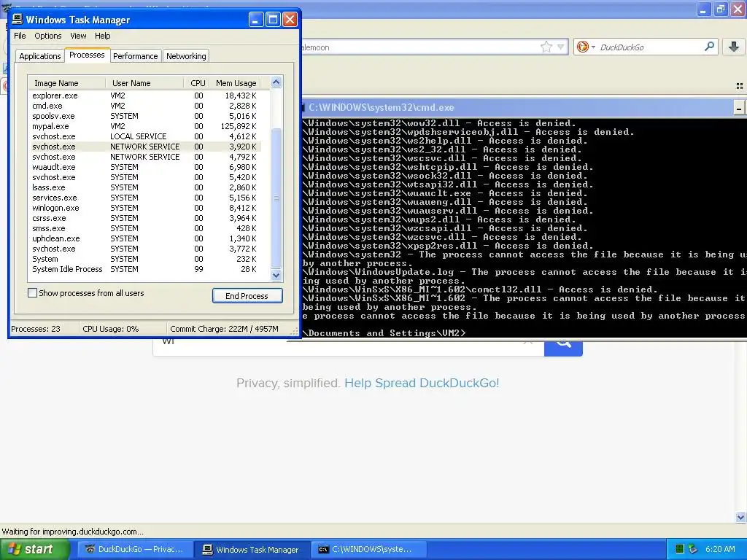The height and width of the screenshot is (560, 747).
Task: Select the System process row with 232 K
Action: [145, 259]
